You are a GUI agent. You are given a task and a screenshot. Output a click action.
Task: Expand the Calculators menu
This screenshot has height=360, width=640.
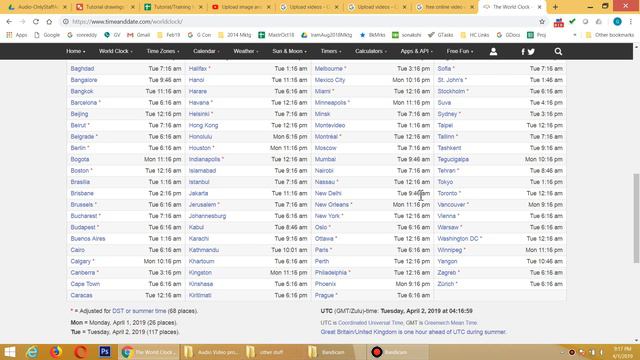click(371, 51)
